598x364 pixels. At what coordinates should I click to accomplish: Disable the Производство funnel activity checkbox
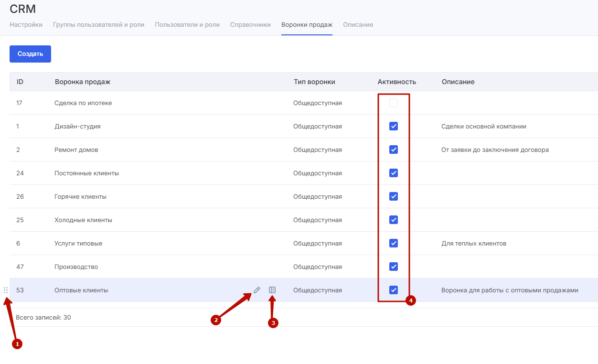coord(394,267)
